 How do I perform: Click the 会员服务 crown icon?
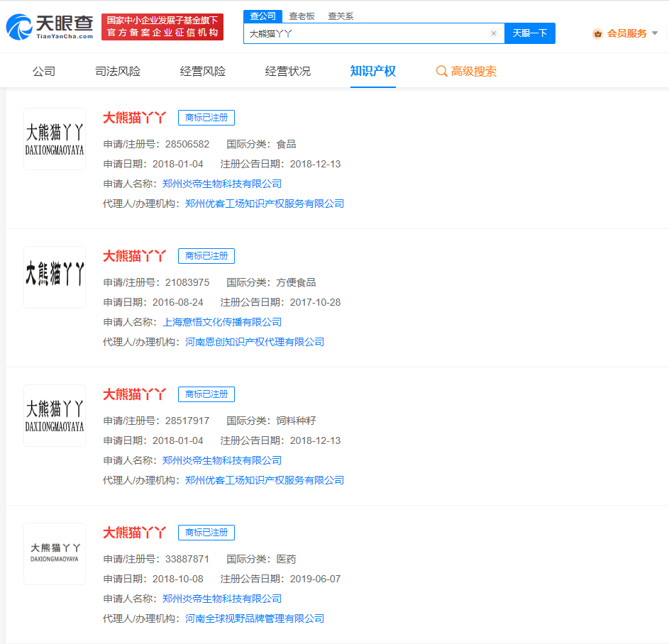pyautogui.click(x=597, y=33)
